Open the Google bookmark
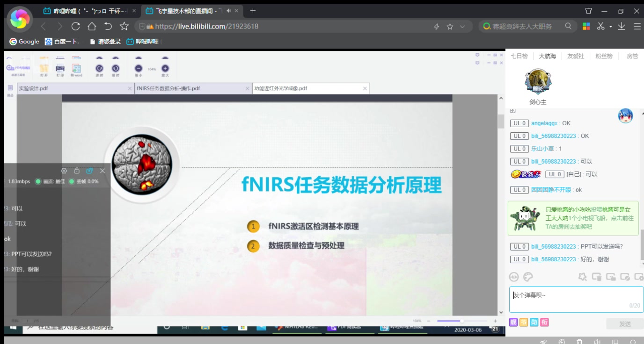Screen dimensions: 644x344 [24, 42]
